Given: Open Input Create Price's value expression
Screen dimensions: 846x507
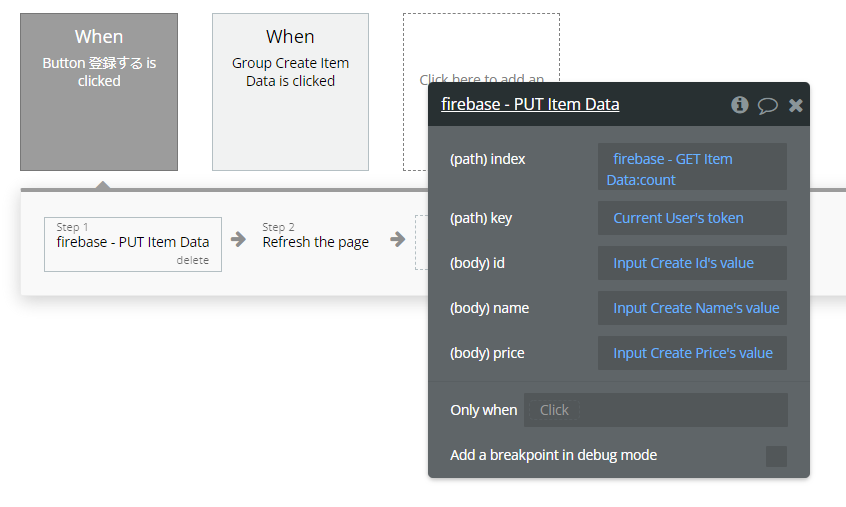Looking at the screenshot, I should [692, 353].
